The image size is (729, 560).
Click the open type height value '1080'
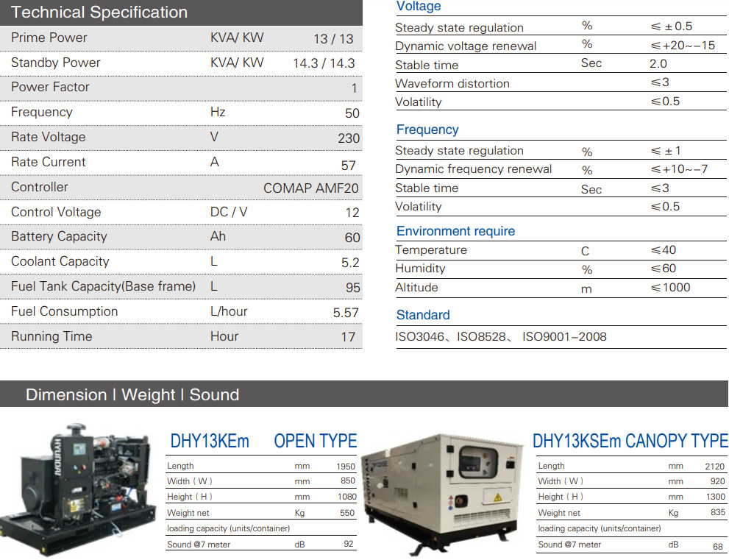[x=347, y=497]
